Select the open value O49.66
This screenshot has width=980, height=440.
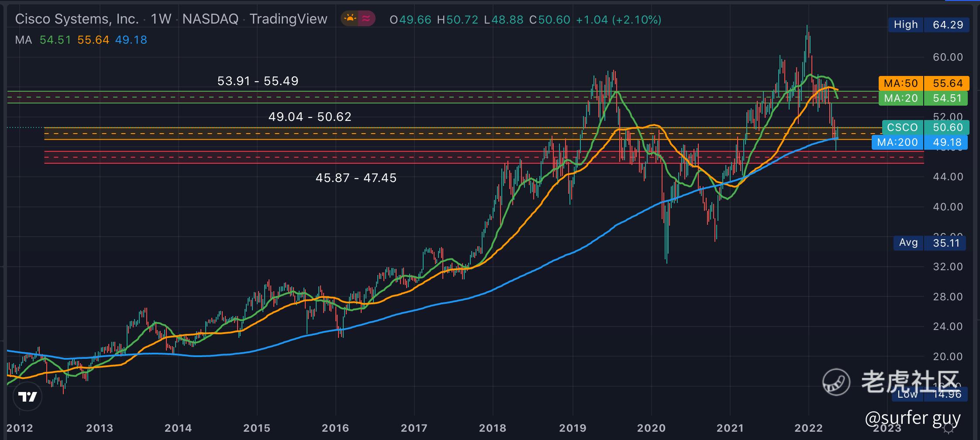[410, 20]
